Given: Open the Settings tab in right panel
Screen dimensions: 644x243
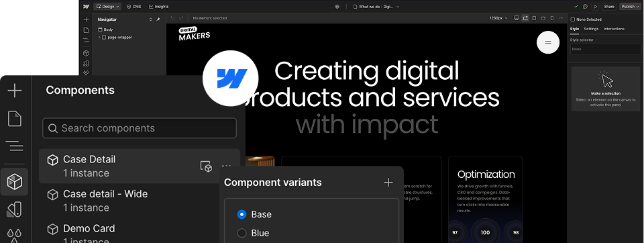Looking at the screenshot, I should point(591,29).
